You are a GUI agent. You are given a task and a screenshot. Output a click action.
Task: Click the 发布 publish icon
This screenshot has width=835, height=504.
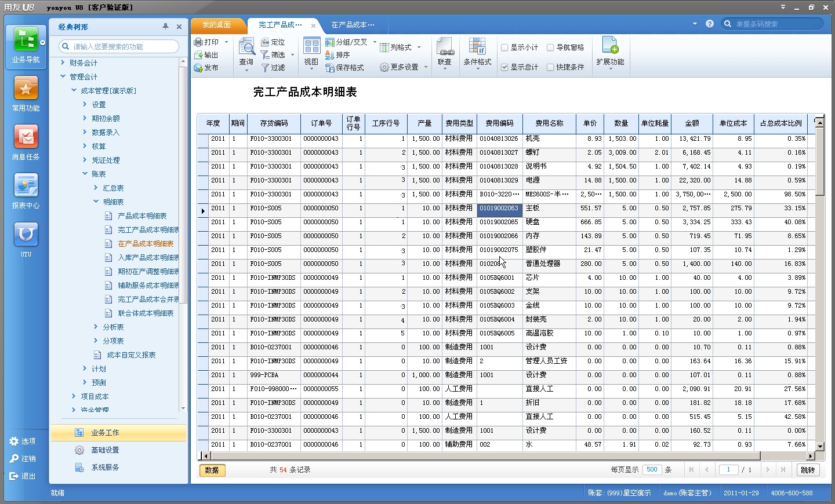tap(198, 68)
